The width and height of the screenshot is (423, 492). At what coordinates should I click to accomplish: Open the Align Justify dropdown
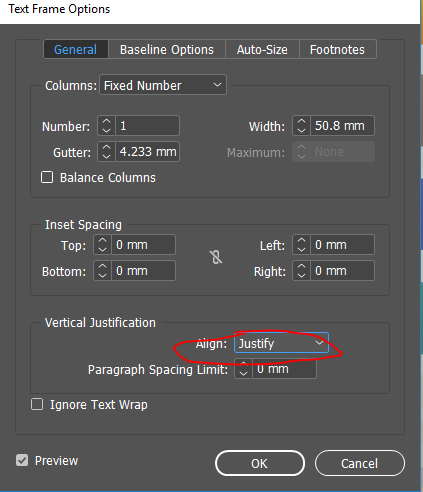[281, 343]
